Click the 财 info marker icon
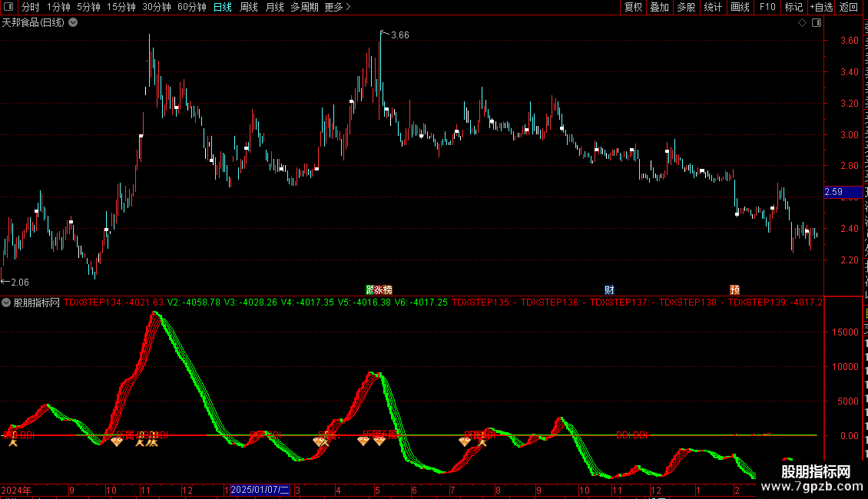This screenshot has width=868, height=499. (609, 290)
